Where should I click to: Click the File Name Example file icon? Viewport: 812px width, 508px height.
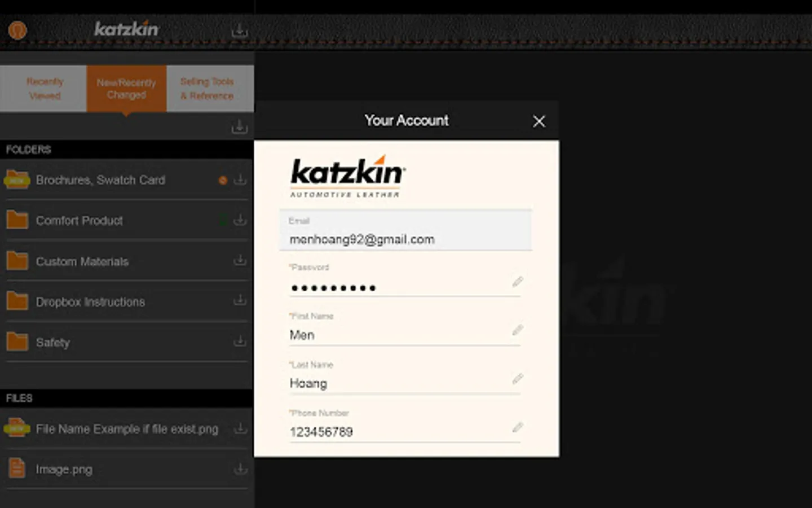17,428
